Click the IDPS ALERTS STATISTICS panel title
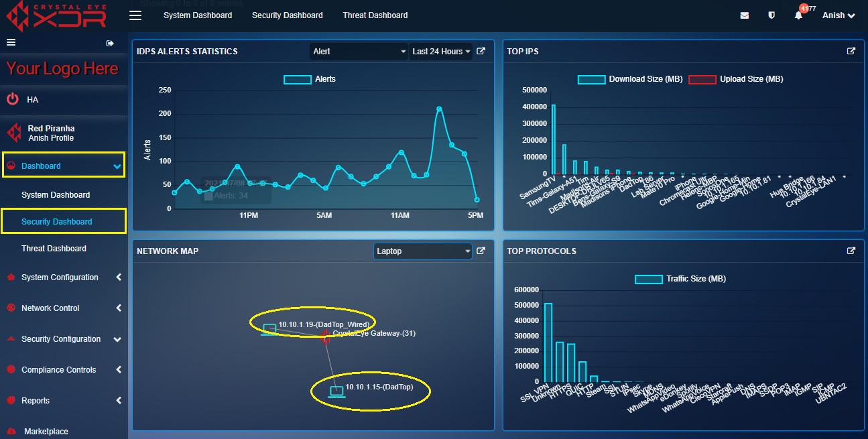This screenshot has height=439, width=868. coord(187,52)
